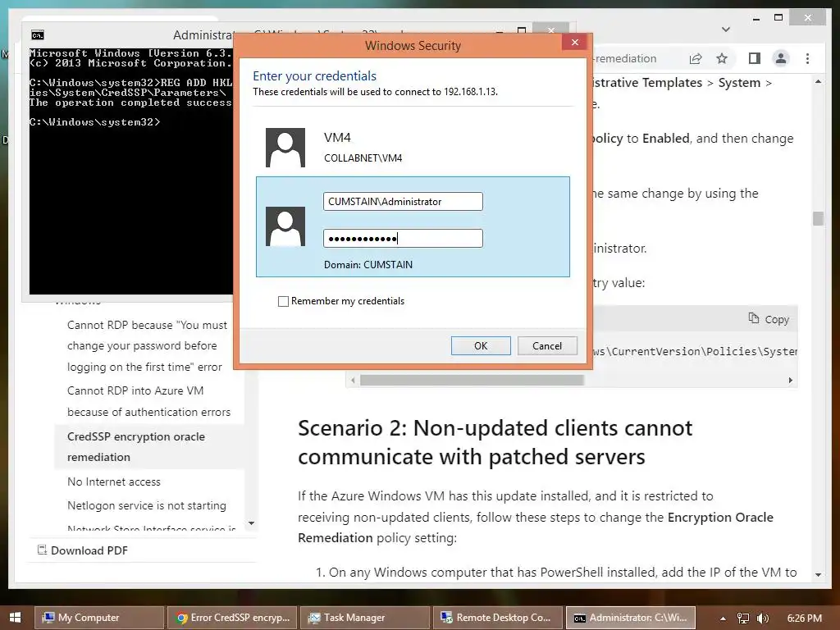This screenshot has height=630, width=840.
Task: Close the Windows Security dialog with X
Action: click(x=575, y=43)
